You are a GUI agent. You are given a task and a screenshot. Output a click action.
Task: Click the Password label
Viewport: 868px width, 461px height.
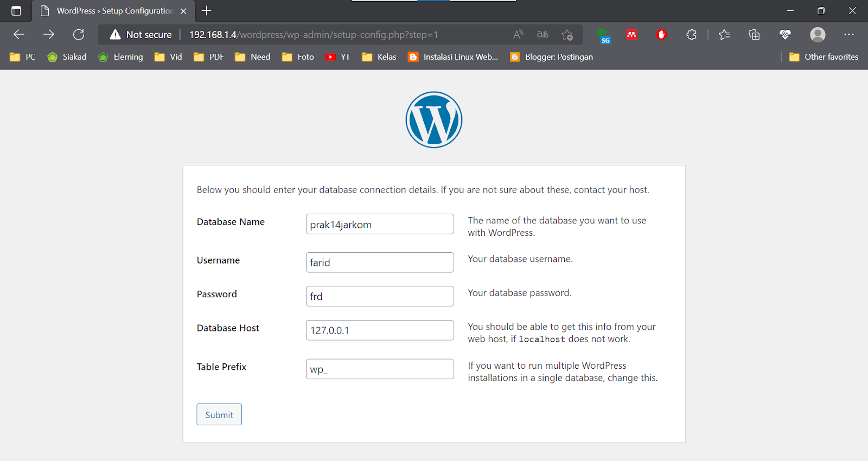tap(216, 294)
